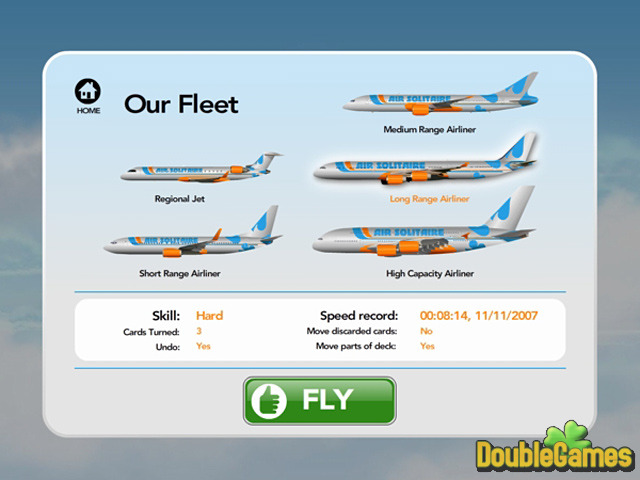Click the thumbs-up icon on Fly button
Screen dimensions: 640x480
tap(269, 401)
